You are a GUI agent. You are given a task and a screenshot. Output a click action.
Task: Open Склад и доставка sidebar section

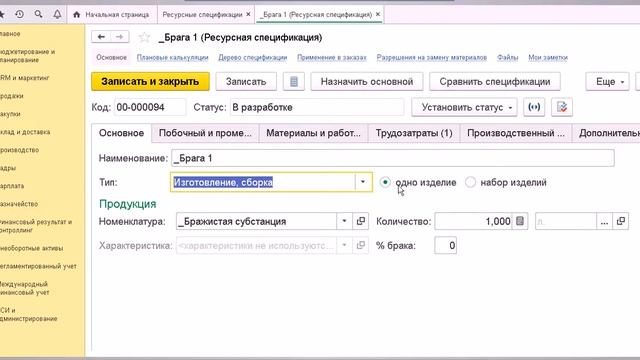click(x=25, y=132)
